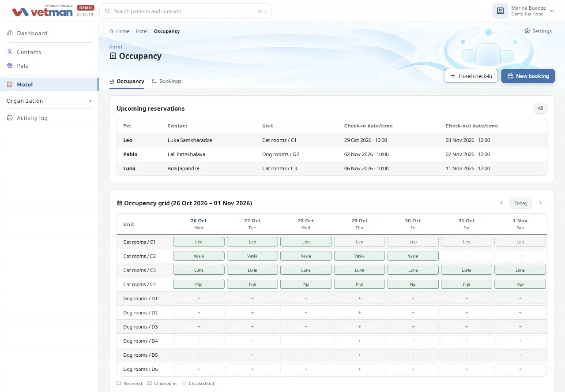The width and height of the screenshot is (565, 392).
Task: Click the Settings link text
Action: coord(542,31)
